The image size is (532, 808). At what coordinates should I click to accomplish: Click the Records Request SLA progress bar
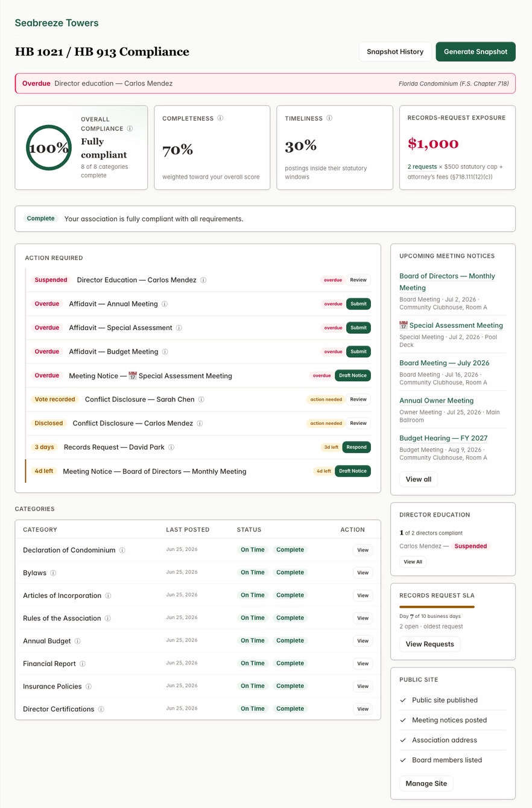tap(437, 606)
